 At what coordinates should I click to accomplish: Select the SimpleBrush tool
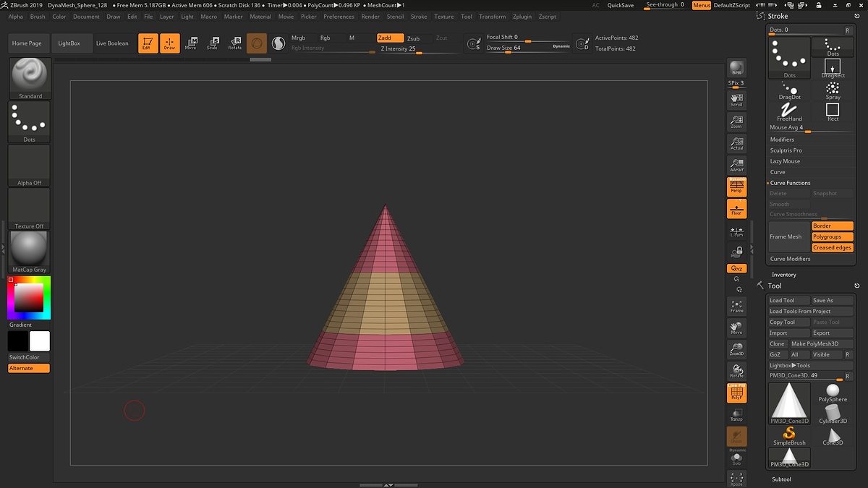tap(789, 436)
